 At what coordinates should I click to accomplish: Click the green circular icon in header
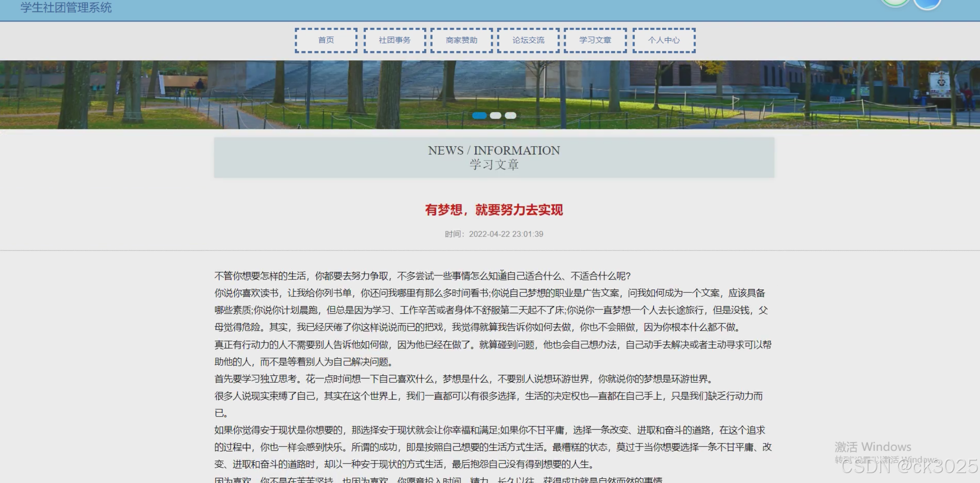pyautogui.click(x=895, y=3)
